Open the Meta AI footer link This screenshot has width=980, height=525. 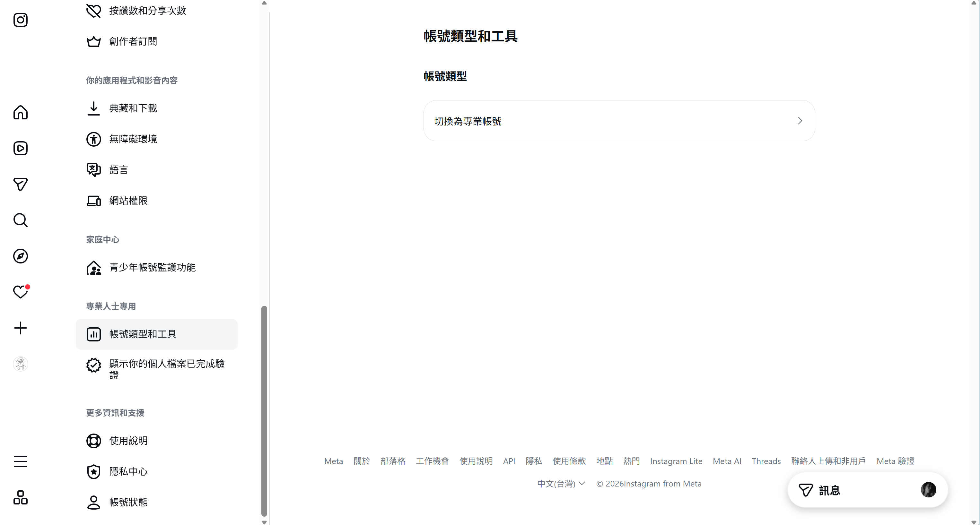coord(727,461)
